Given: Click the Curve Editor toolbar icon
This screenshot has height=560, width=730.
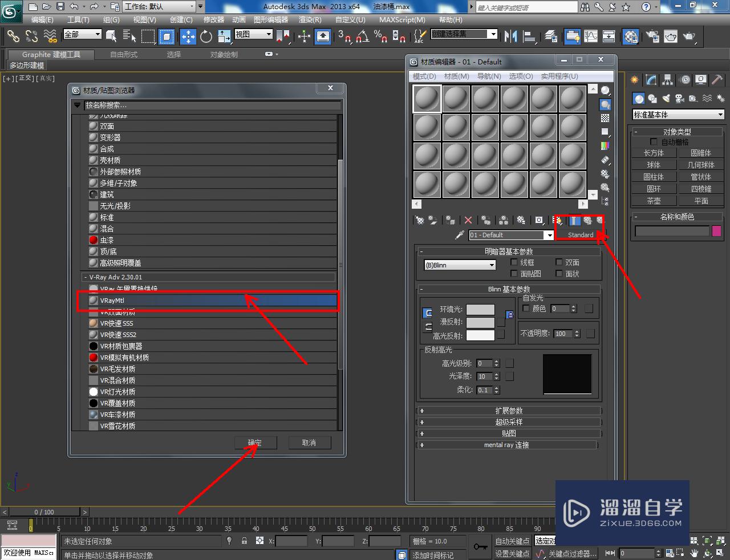Looking at the screenshot, I should (591, 36).
